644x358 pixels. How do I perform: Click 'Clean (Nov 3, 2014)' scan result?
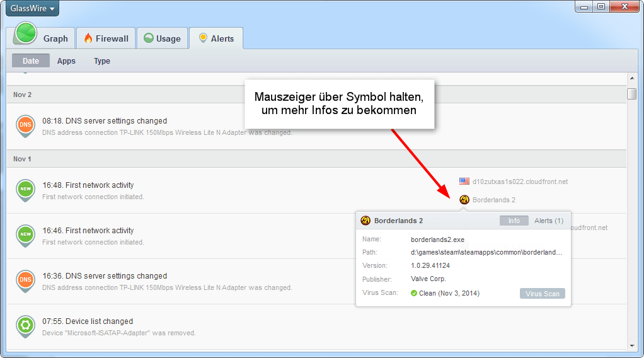click(x=449, y=293)
